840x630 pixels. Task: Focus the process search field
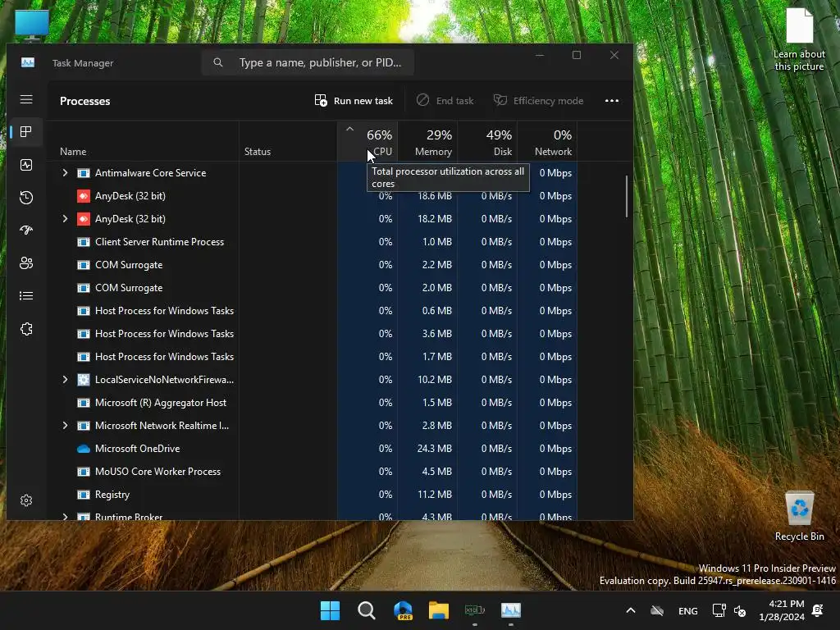[308, 62]
